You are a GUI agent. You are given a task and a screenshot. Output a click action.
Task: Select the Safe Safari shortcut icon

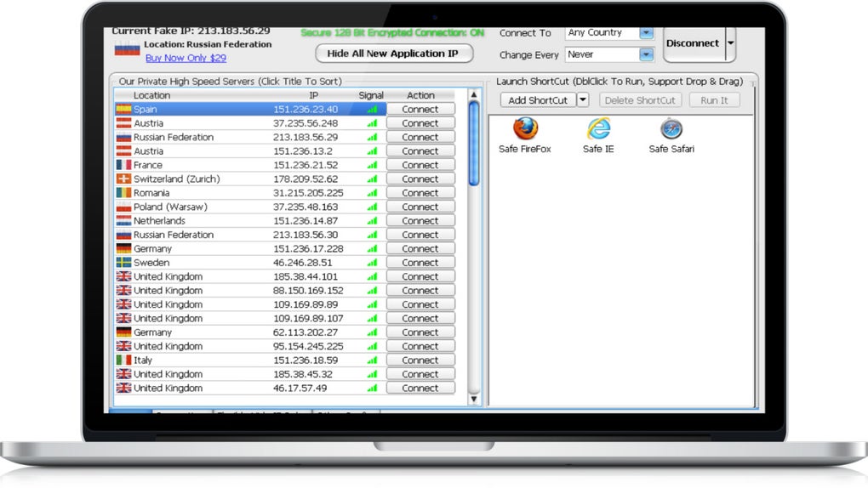(x=671, y=129)
